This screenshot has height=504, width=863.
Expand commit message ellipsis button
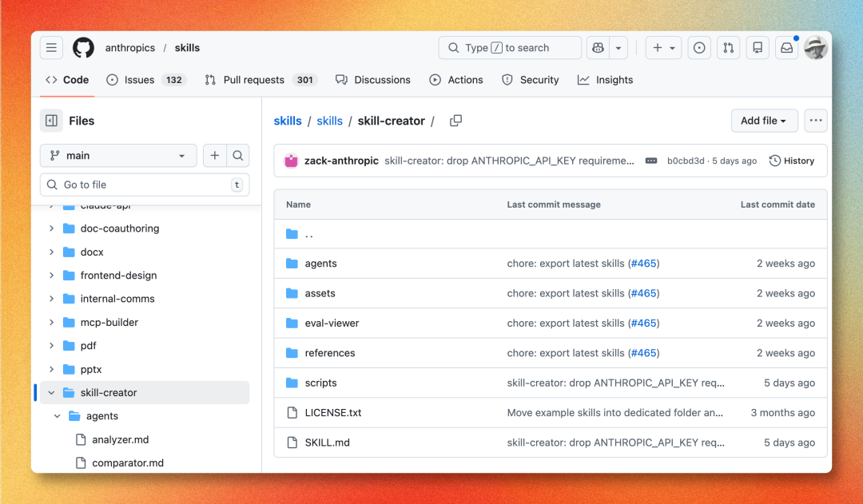click(651, 161)
